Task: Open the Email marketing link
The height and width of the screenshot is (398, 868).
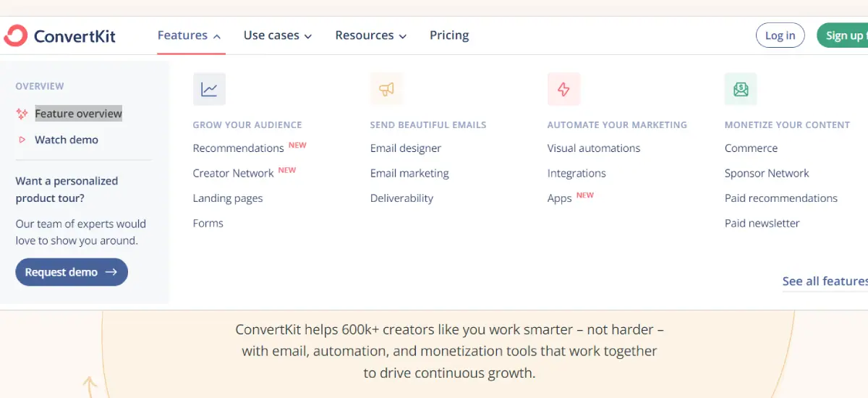Action: pos(409,174)
